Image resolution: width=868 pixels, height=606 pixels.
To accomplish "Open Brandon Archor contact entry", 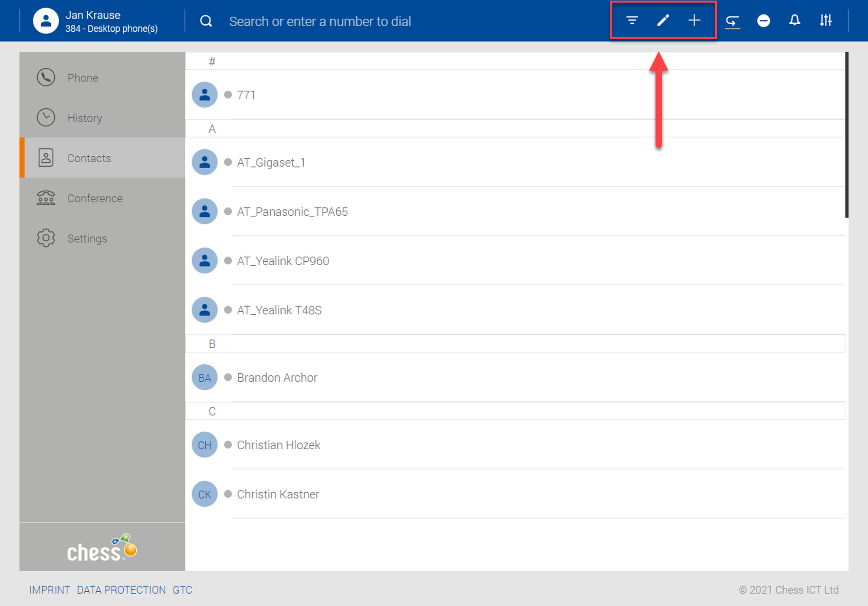I will click(x=277, y=378).
